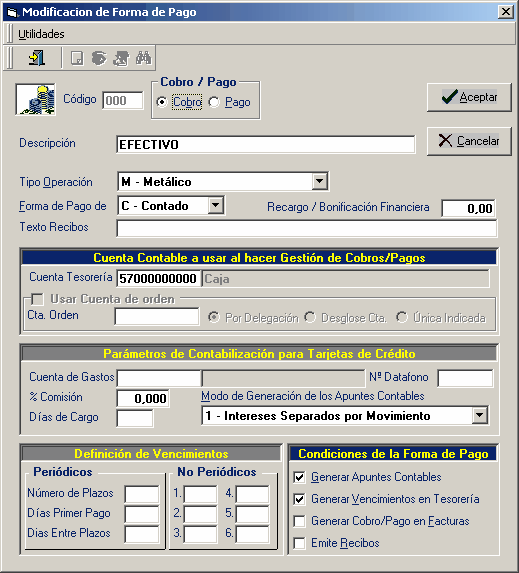Check Generar Cobro/Pago en Facturas
This screenshot has width=519, height=573.
(x=299, y=521)
